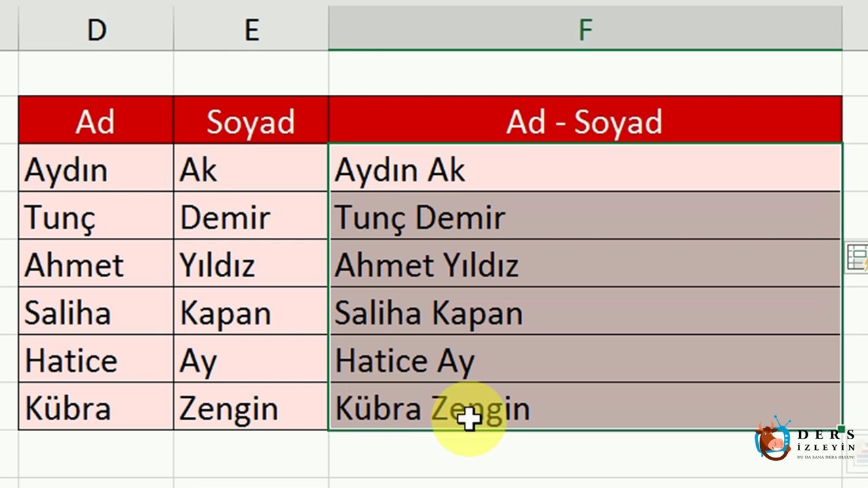
Task: Click the surname cell Demir
Action: pos(251,215)
